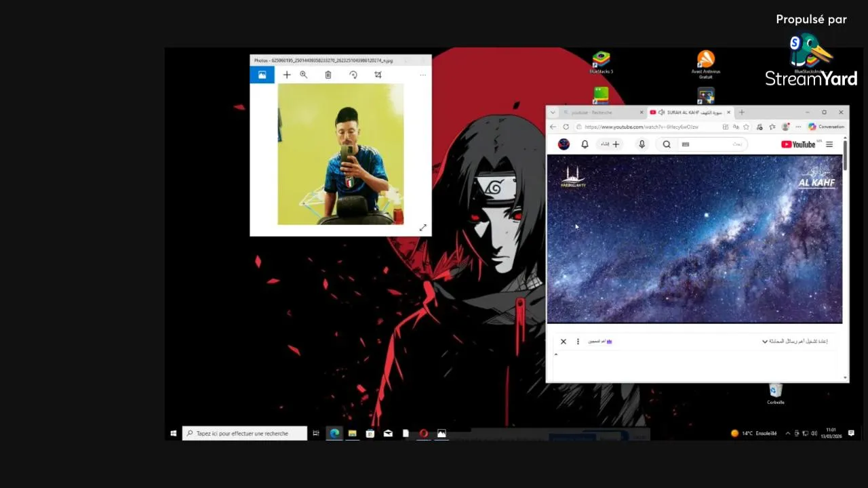The width and height of the screenshot is (868, 488).
Task: Click the plus Add to icon in Photos
Action: (x=287, y=75)
